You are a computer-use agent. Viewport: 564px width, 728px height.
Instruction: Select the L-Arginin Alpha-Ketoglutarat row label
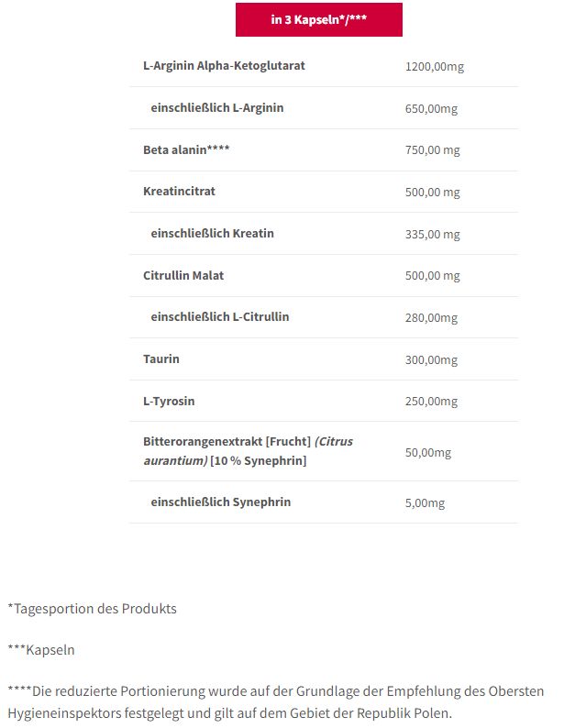coord(224,65)
